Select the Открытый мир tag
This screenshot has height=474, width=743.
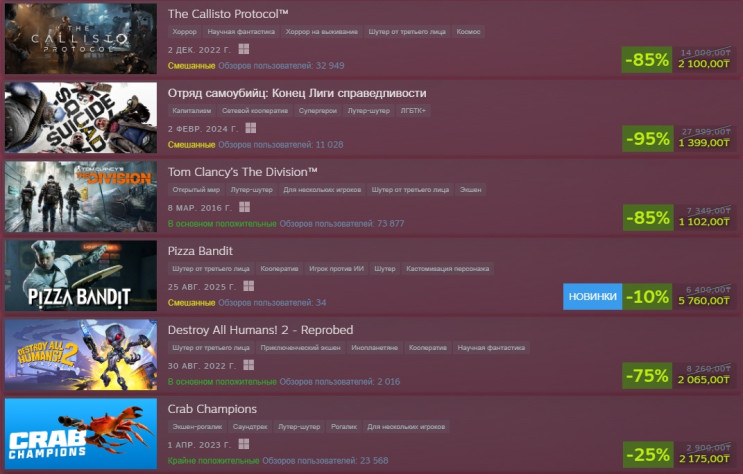click(x=196, y=190)
